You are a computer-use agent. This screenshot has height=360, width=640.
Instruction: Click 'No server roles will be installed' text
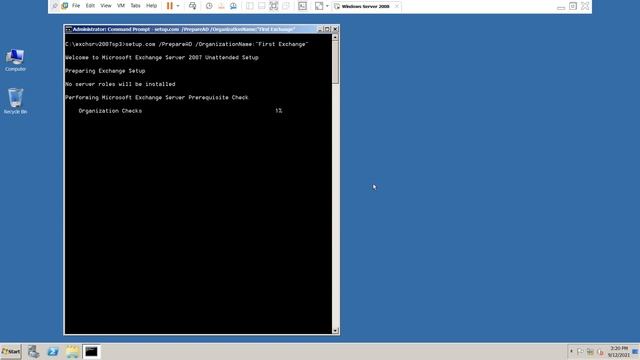point(120,84)
